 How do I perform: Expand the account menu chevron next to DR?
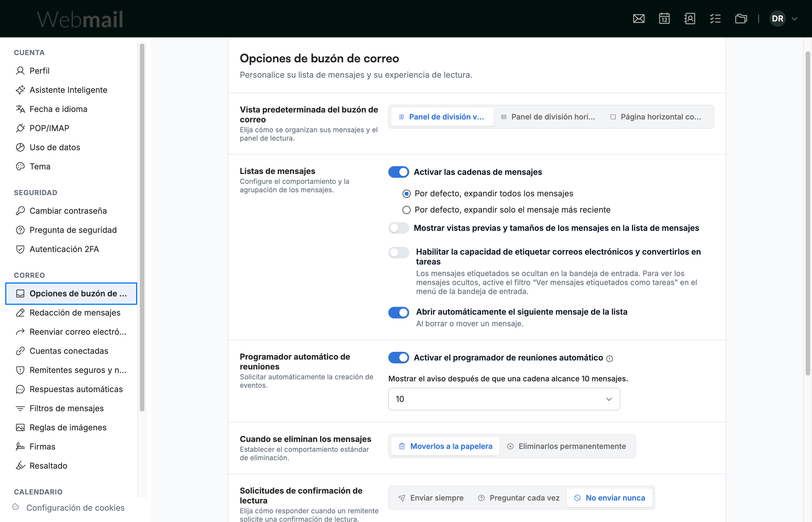(x=794, y=19)
